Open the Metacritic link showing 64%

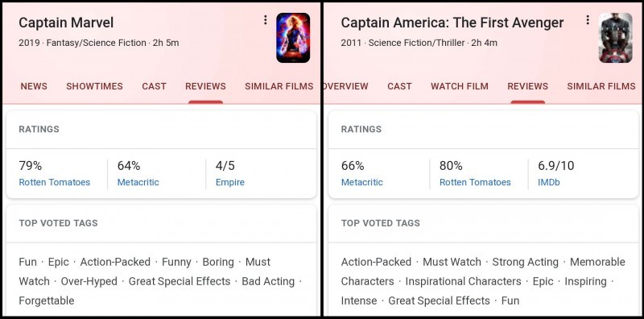point(138,183)
